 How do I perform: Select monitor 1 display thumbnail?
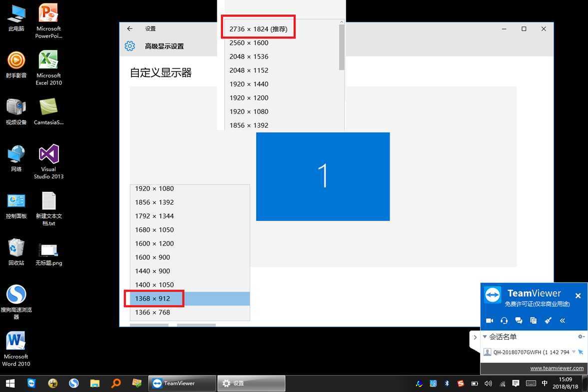tap(323, 176)
